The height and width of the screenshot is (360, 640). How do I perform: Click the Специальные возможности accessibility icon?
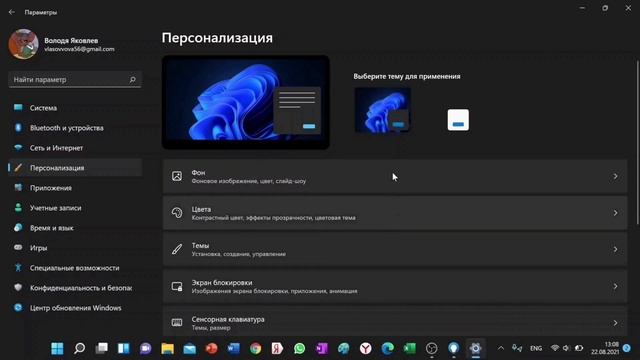[18, 268]
